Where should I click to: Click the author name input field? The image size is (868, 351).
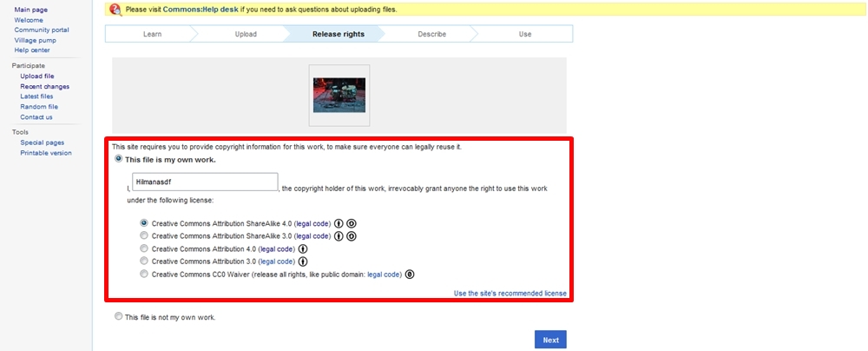[205, 182]
